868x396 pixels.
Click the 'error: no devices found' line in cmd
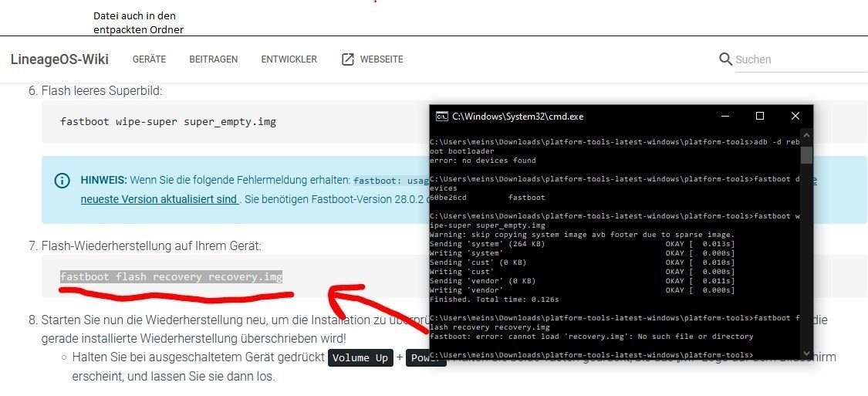point(483,161)
